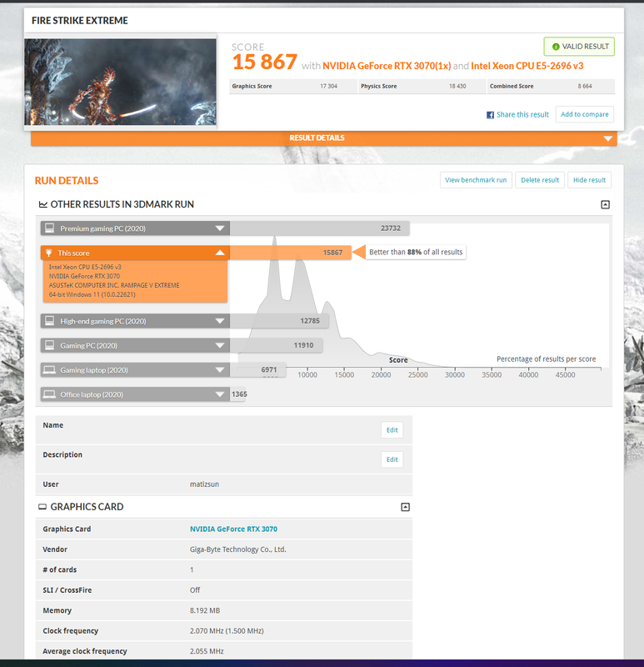This screenshot has width=644, height=667.
Task: Click the Better than 88% tooltip
Action: (x=416, y=253)
